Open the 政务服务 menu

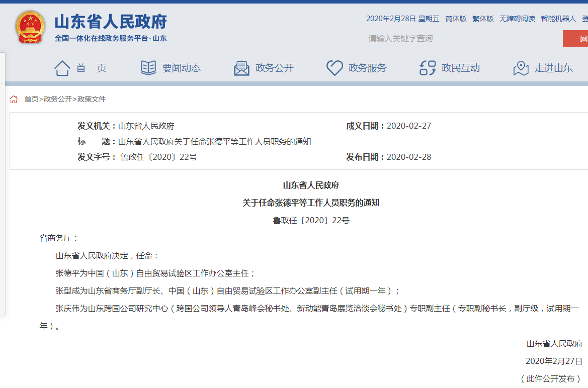[367, 68]
